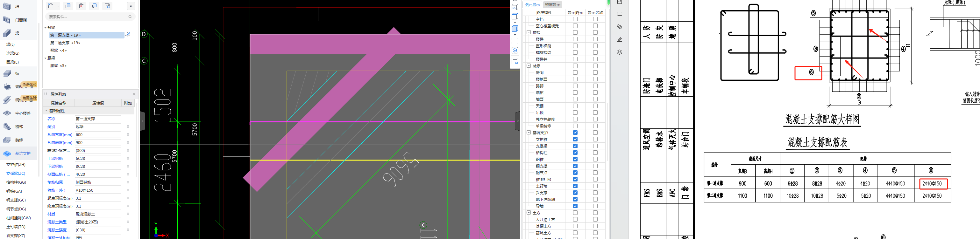The image size is (980, 239).
Task: Select 连梁(G) in the sidebar
Action: point(12,53)
